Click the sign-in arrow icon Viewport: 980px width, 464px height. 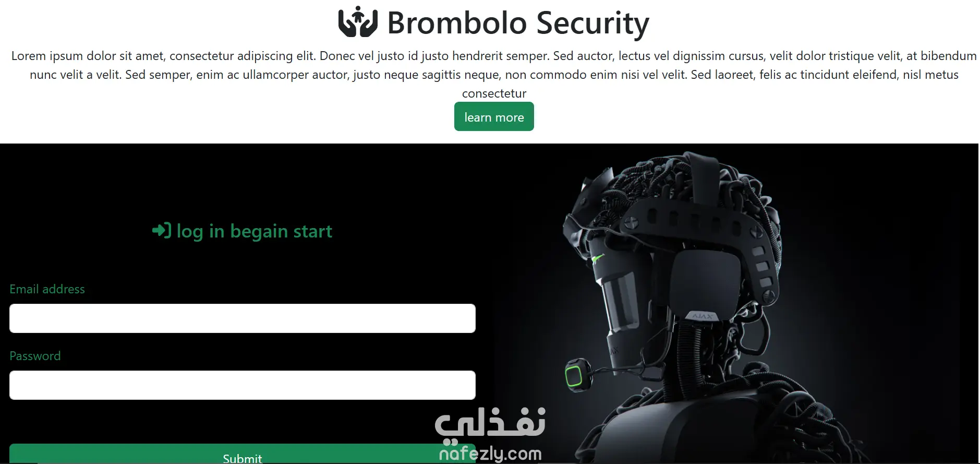click(162, 230)
